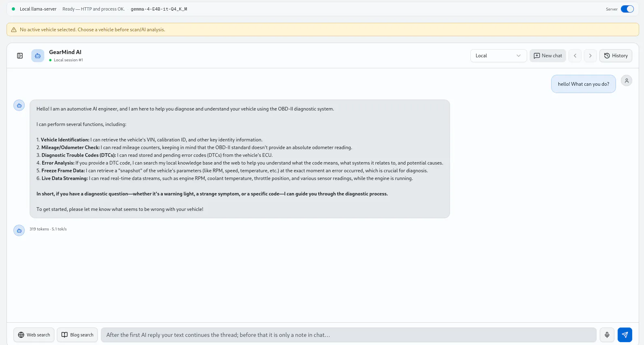The height and width of the screenshot is (345, 644).
Task: Click the model name gemma-4-E4B-it-Q4_K_M
Action: (159, 9)
